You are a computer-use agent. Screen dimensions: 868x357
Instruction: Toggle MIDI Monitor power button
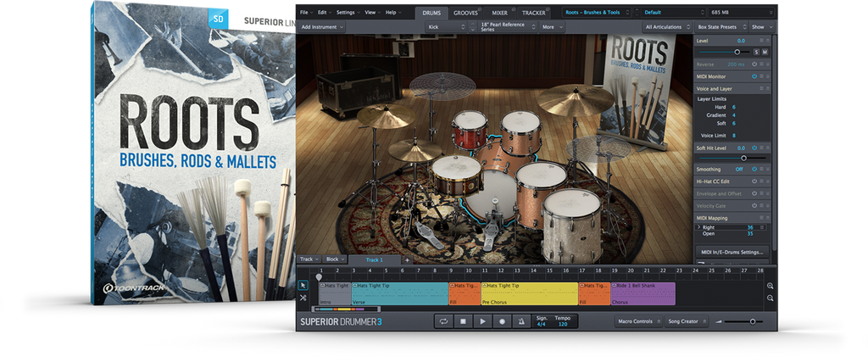(x=754, y=76)
